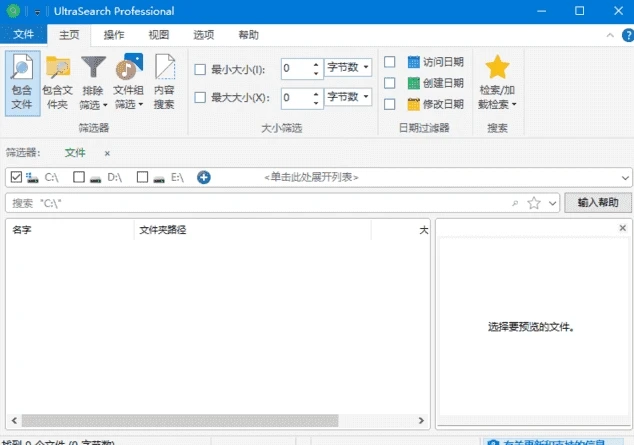Decrease the maximum size spinner value
634x445 pixels.
click(x=316, y=103)
